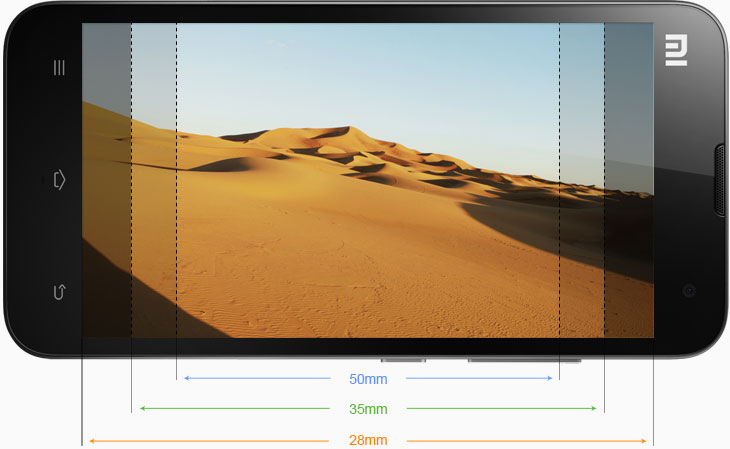Select the 28mm focal length label
730x449 pixels.
368,440
